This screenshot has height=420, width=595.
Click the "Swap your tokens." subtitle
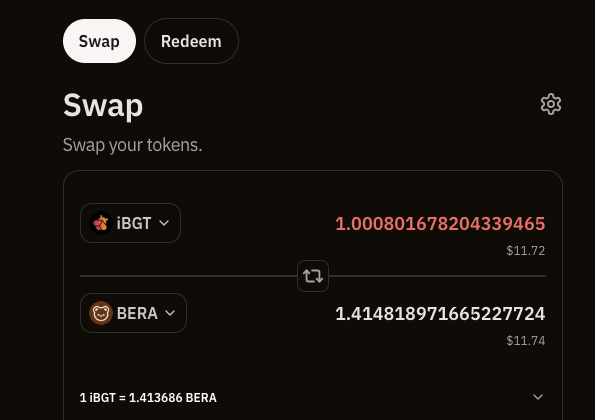pyautogui.click(x=132, y=145)
